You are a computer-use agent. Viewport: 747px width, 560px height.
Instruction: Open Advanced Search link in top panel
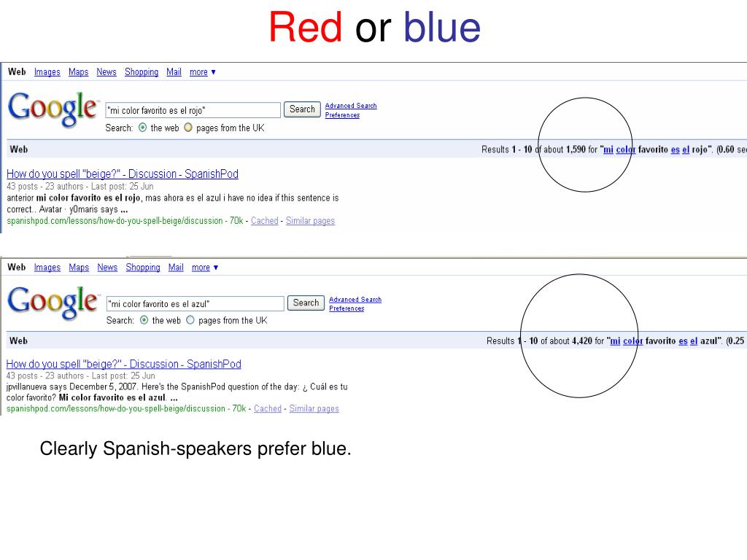351,106
